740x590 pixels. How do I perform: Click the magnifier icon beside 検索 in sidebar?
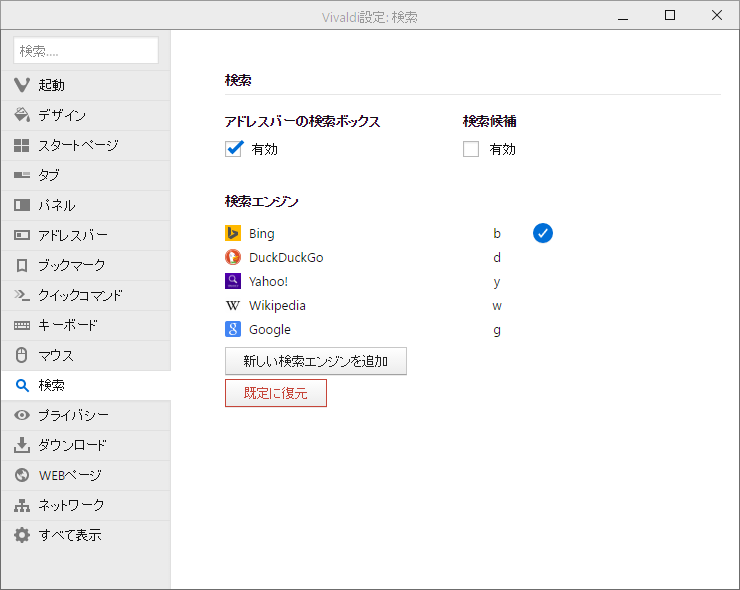tap(22, 385)
